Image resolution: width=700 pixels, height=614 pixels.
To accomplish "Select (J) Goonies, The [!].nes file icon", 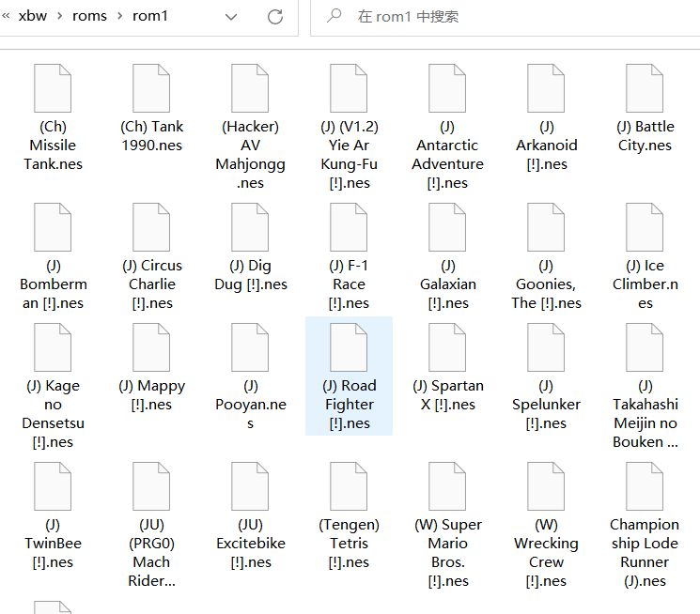I will (546, 227).
